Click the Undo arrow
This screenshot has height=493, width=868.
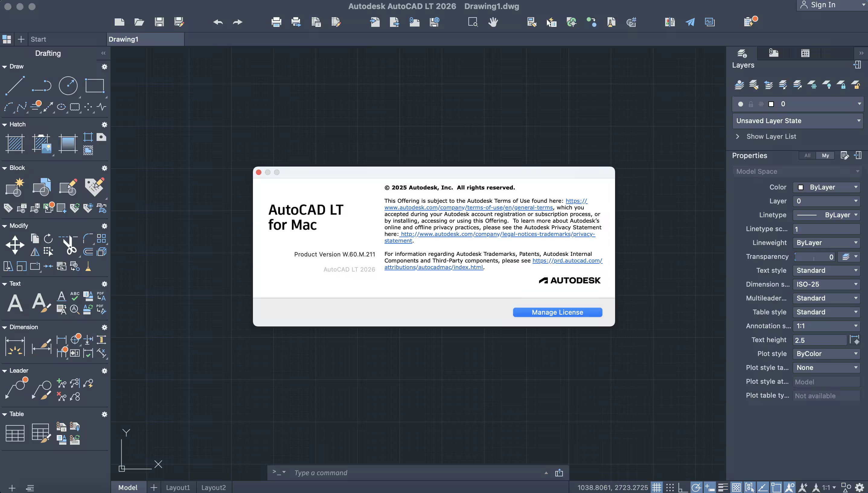218,22
